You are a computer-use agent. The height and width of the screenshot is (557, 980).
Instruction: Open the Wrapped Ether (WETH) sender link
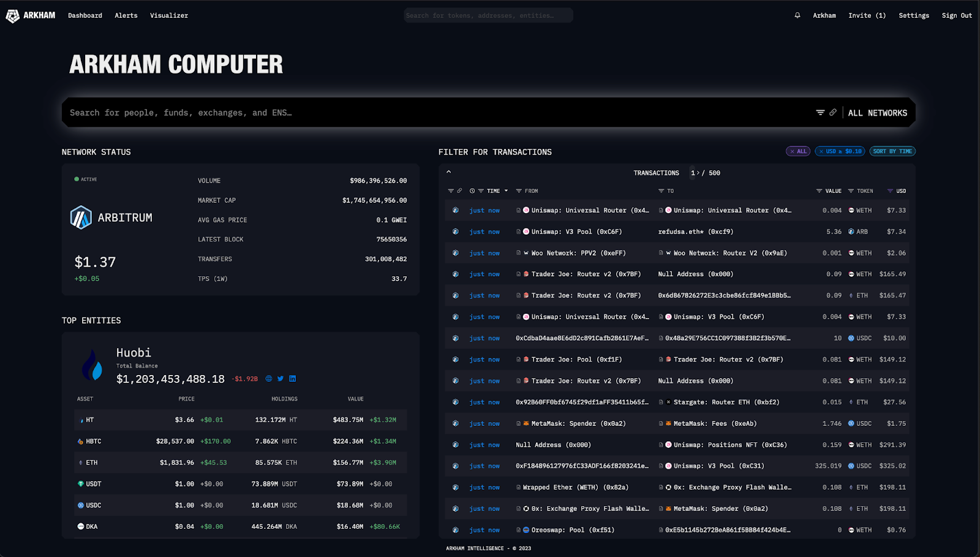point(576,488)
